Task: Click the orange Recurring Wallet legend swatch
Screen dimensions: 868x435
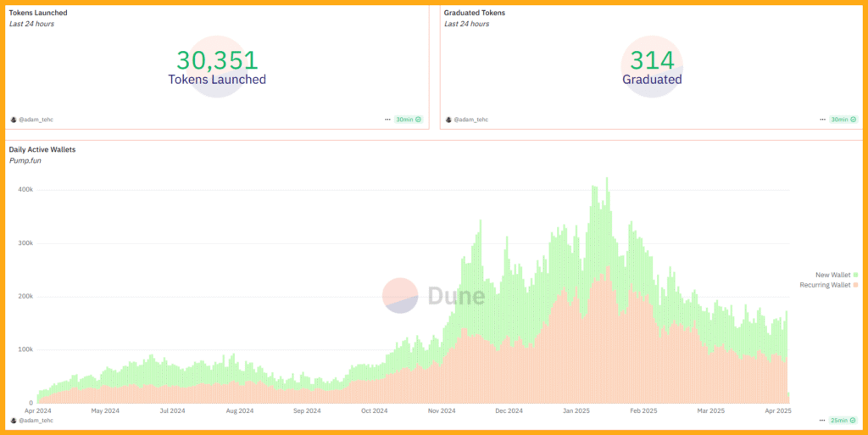Action: (856, 285)
